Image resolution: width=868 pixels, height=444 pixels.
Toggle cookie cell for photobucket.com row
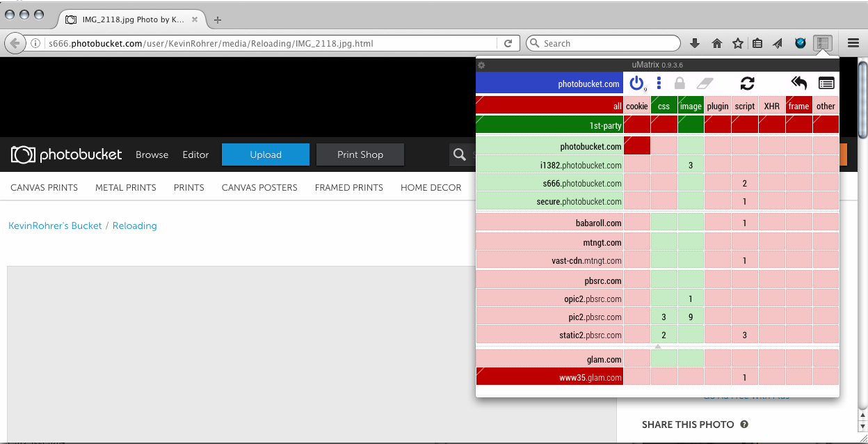(x=637, y=146)
